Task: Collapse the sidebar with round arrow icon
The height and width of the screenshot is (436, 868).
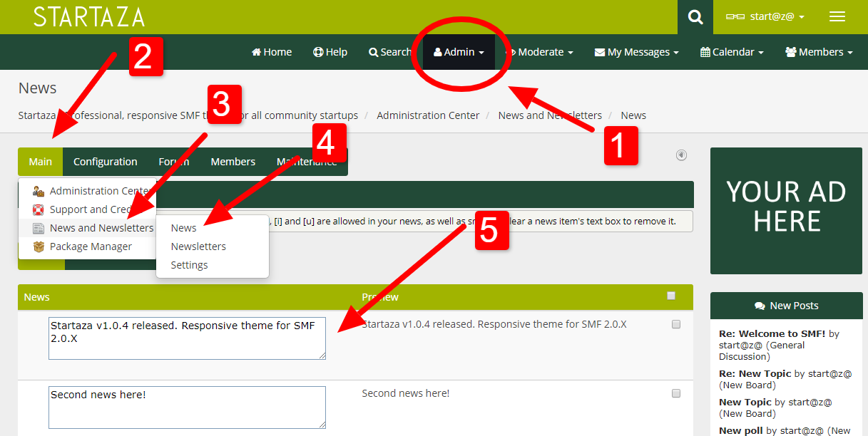Action: click(x=681, y=155)
